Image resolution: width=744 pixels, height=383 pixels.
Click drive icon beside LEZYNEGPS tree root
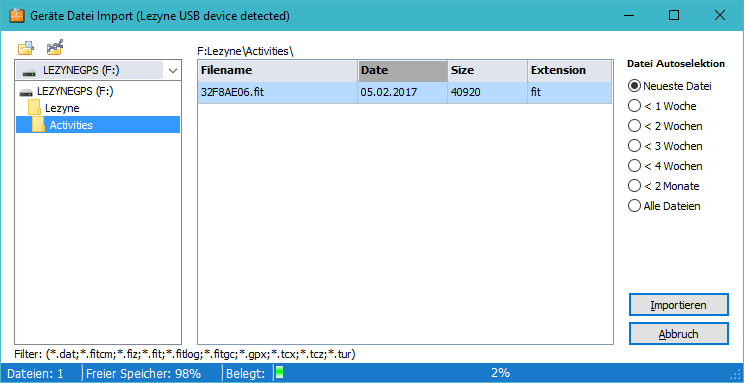coord(26,92)
